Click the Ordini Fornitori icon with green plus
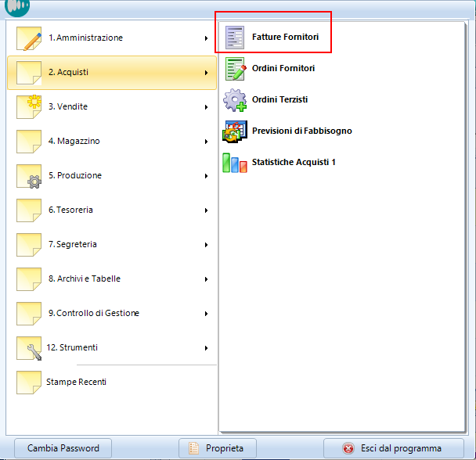Viewport: 476px width, 460px height. pos(234,69)
